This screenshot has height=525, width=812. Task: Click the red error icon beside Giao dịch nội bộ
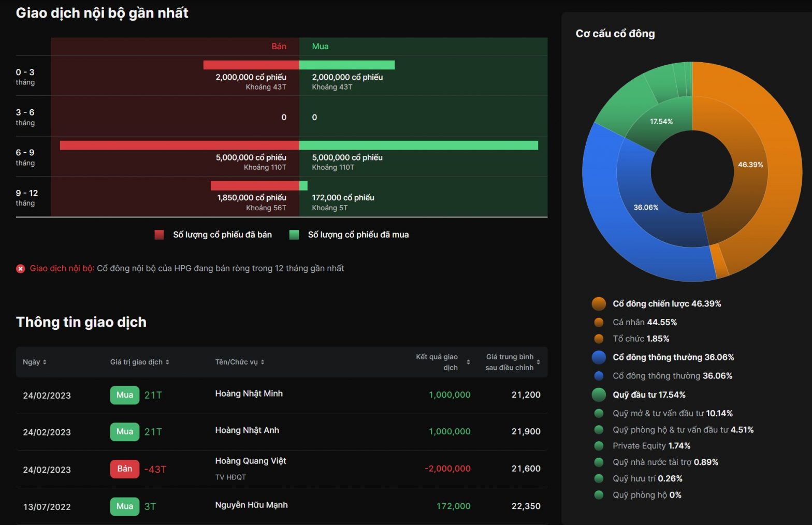point(20,269)
